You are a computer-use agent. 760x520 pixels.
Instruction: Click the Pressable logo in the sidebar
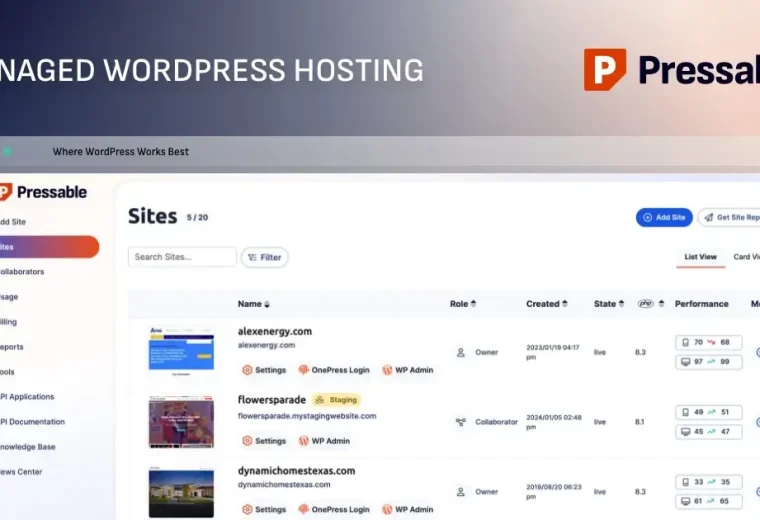click(43, 192)
